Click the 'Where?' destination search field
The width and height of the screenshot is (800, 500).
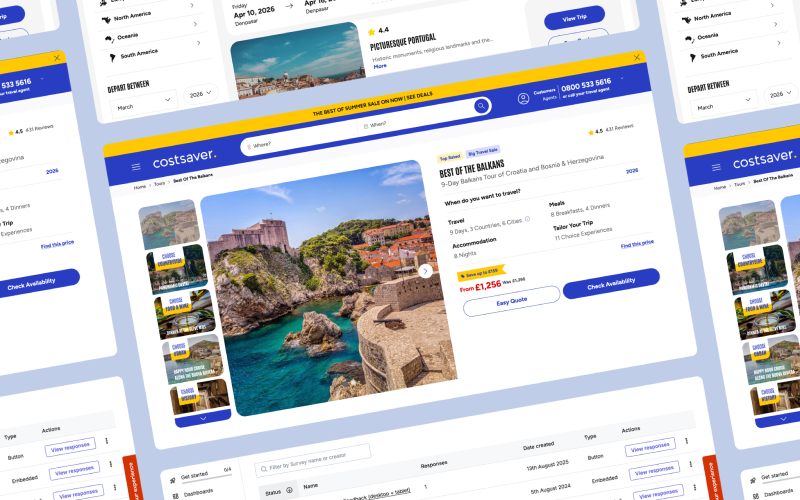point(300,145)
